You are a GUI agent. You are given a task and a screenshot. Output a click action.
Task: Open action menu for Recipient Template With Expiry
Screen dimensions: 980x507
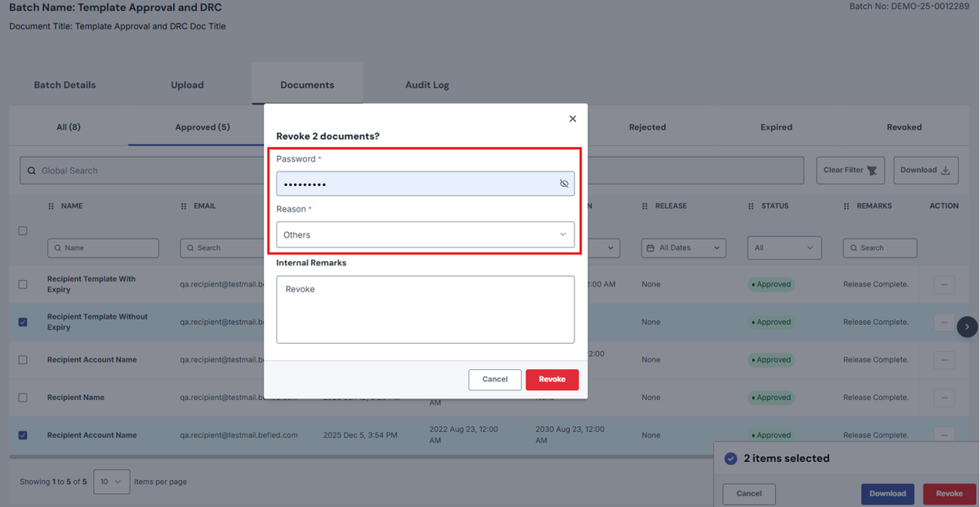point(944,284)
